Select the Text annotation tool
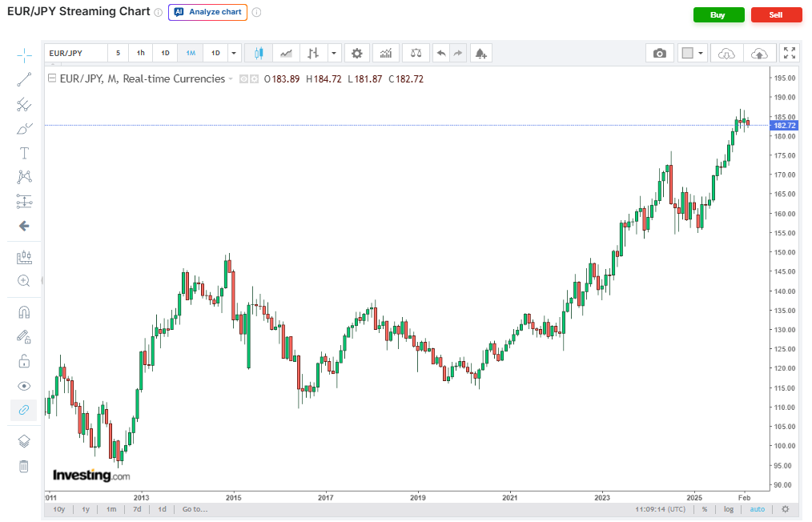Screen dimensions: 812x522 [24, 153]
